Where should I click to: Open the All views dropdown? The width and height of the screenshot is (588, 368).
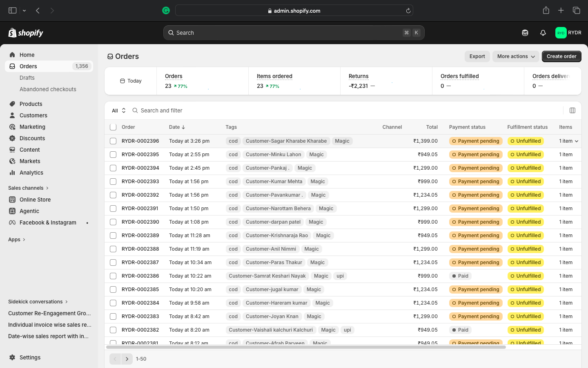pyautogui.click(x=118, y=110)
